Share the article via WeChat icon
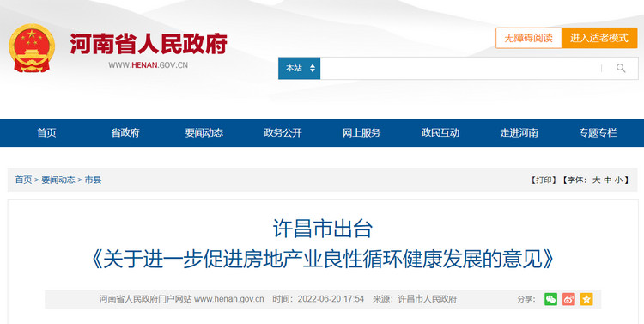 pos(550,299)
